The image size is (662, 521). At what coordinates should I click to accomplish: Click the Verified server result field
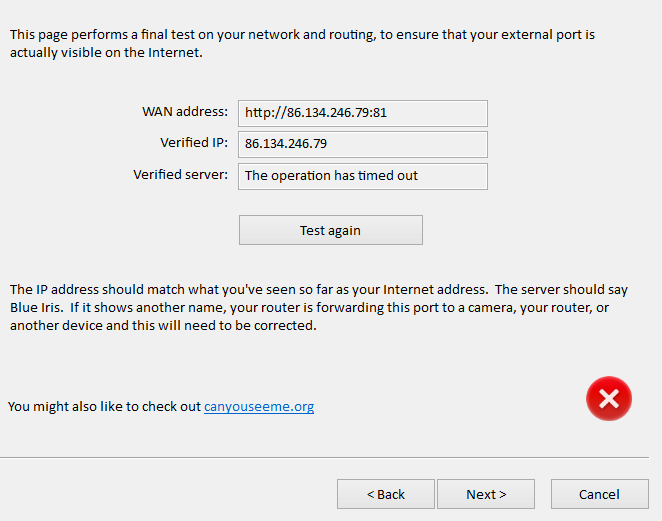362,176
